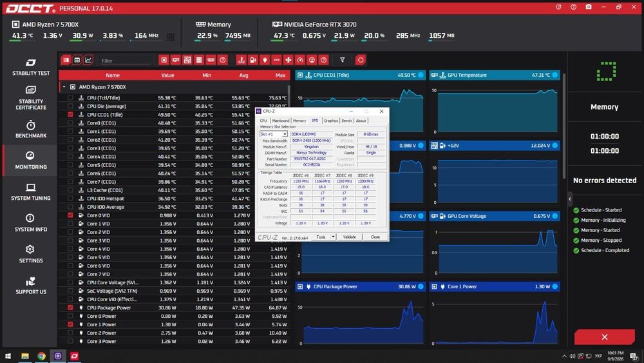Toggle the GPU sensor category filter

pyautogui.click(x=176, y=60)
